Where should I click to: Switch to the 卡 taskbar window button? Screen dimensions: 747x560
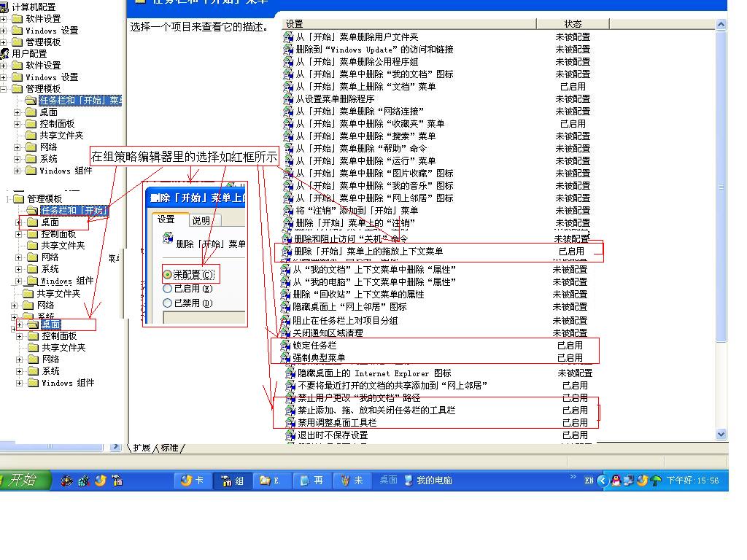193,481
